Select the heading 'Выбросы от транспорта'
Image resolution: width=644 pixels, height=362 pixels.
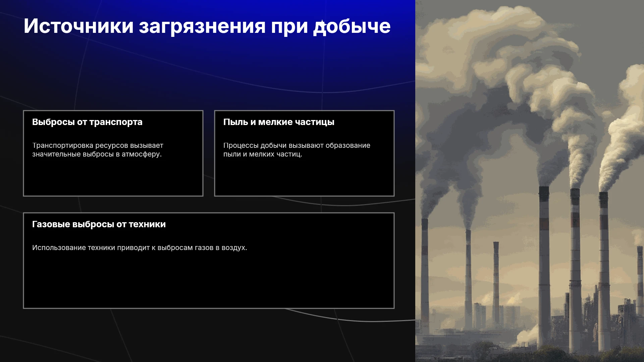point(87,122)
